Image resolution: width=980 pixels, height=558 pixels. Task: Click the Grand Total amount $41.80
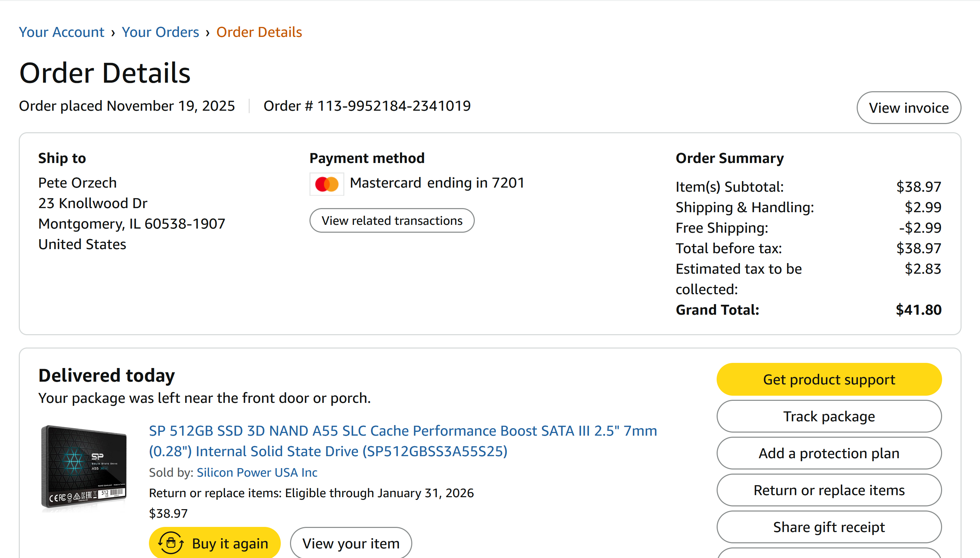pyautogui.click(x=918, y=310)
